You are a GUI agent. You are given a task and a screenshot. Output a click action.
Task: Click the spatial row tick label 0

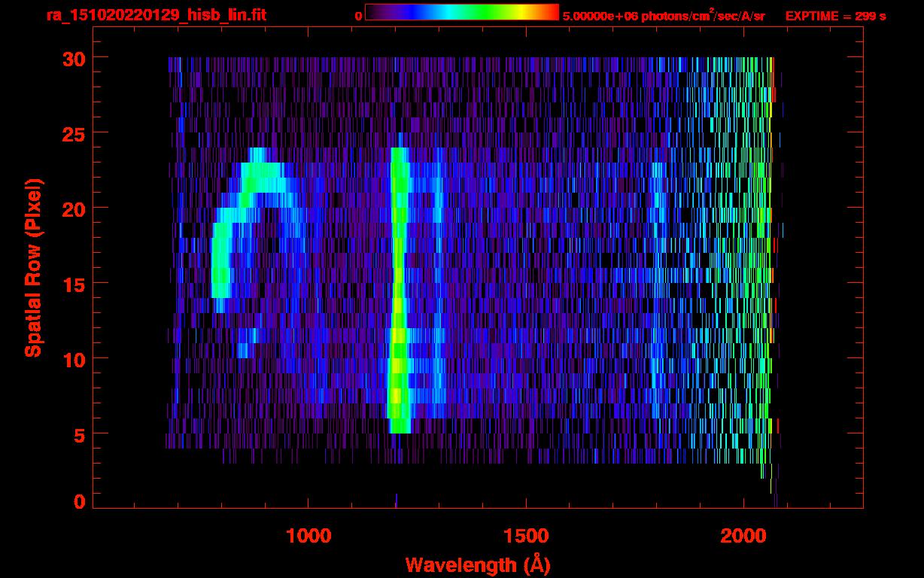(79, 501)
